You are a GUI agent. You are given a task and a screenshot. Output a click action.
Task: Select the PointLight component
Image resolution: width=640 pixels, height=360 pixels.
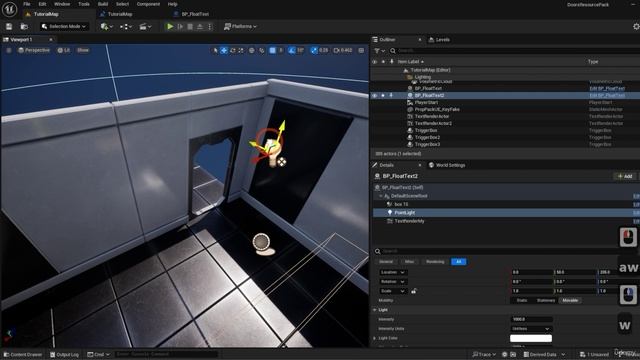click(404, 213)
